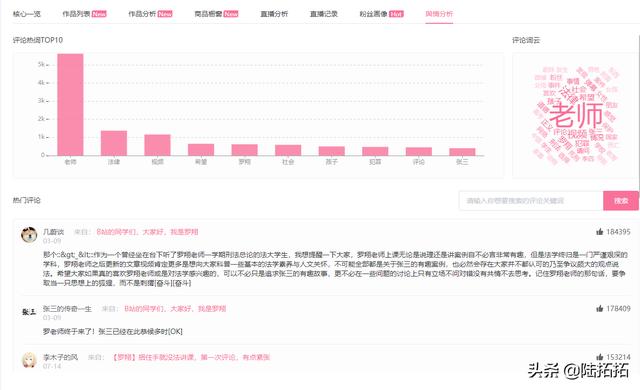
Task: Click avatar of user 李木子的风
Action: (x=29, y=360)
